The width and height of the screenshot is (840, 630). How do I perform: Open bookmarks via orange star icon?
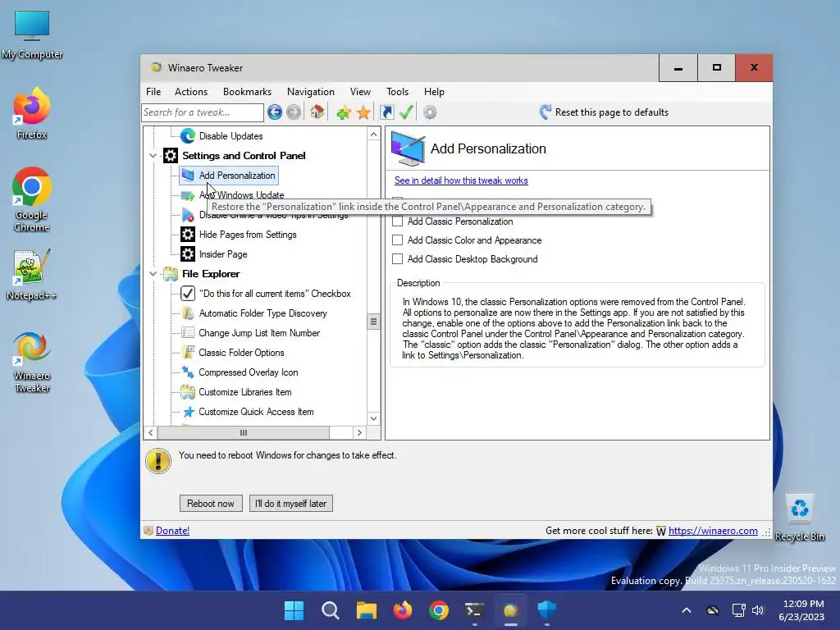(x=363, y=112)
